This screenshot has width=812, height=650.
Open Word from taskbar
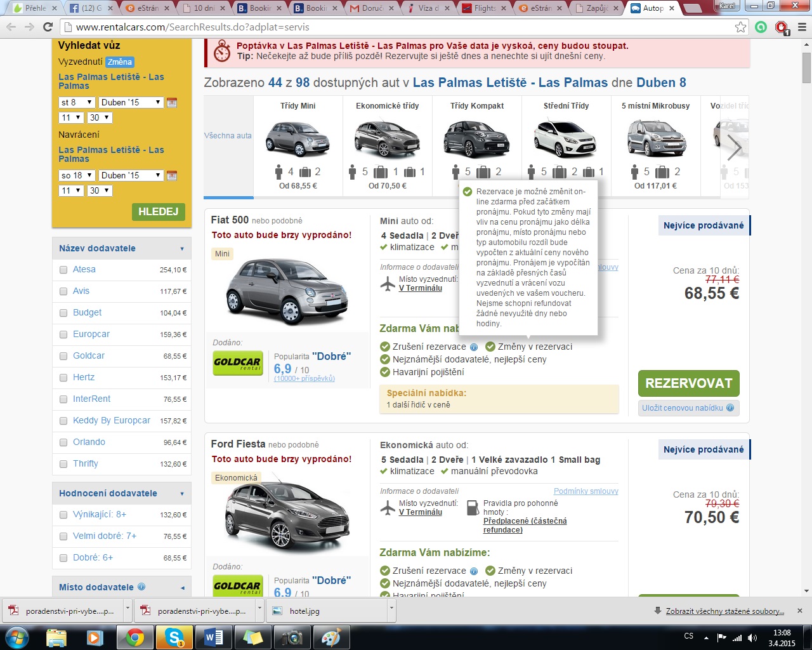point(214,637)
